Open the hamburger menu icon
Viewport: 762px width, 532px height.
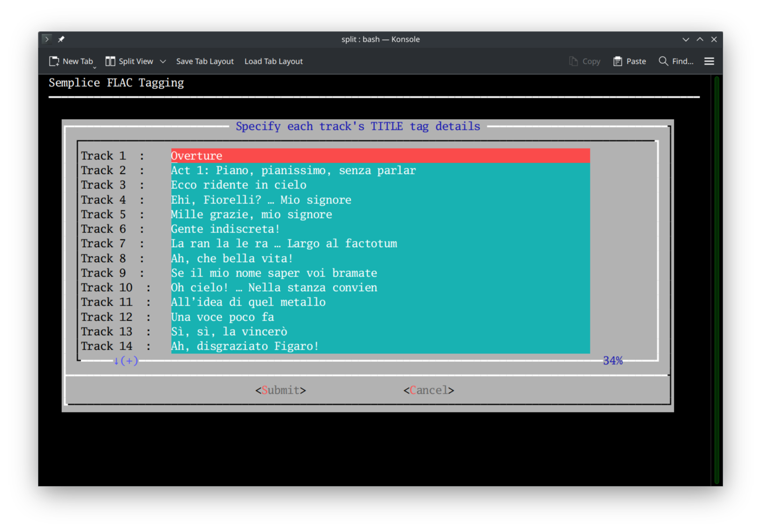coord(709,61)
